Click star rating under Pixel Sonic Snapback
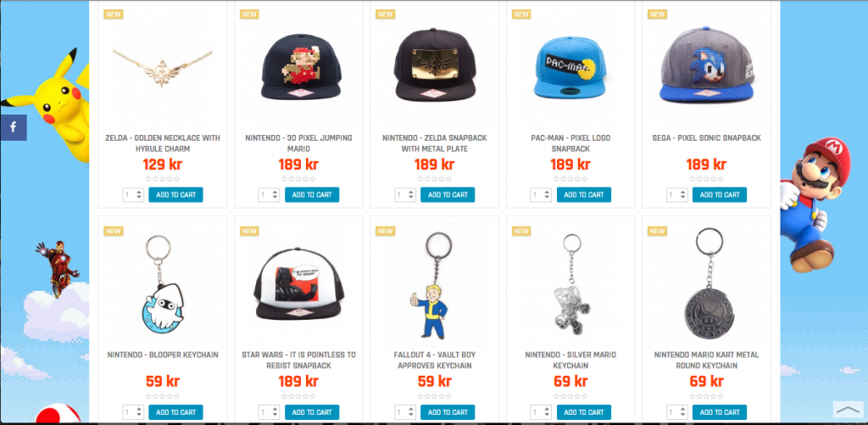This screenshot has width=868, height=425. point(706,179)
